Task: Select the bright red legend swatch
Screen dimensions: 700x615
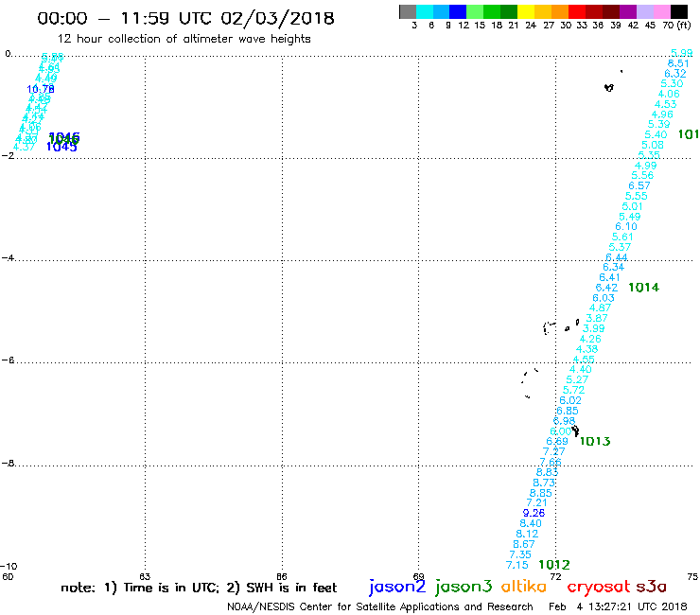Action: pos(577,11)
